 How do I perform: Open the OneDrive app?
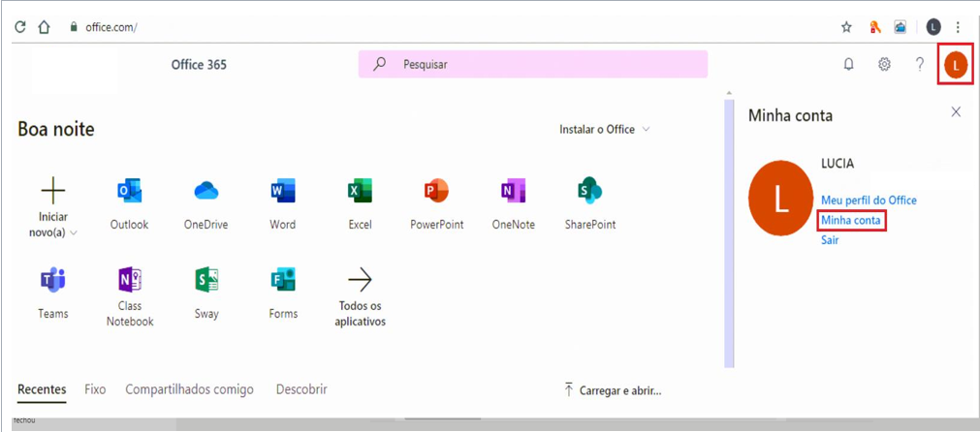pyautogui.click(x=206, y=204)
